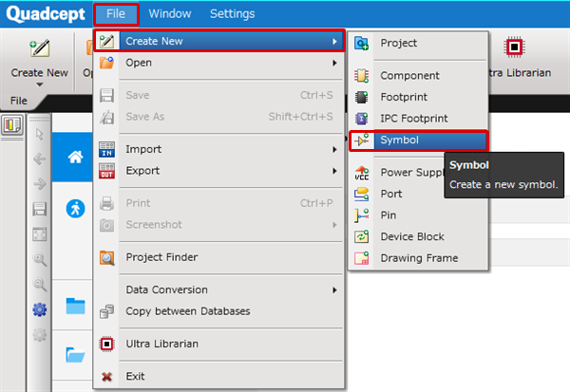
Task: Select Data Conversion menu entry
Action: point(218,289)
